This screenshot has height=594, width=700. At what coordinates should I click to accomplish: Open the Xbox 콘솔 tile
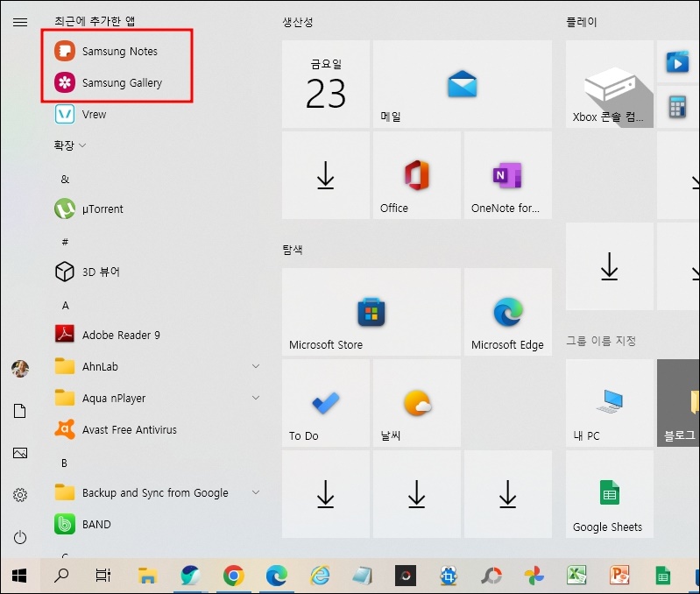(x=610, y=84)
